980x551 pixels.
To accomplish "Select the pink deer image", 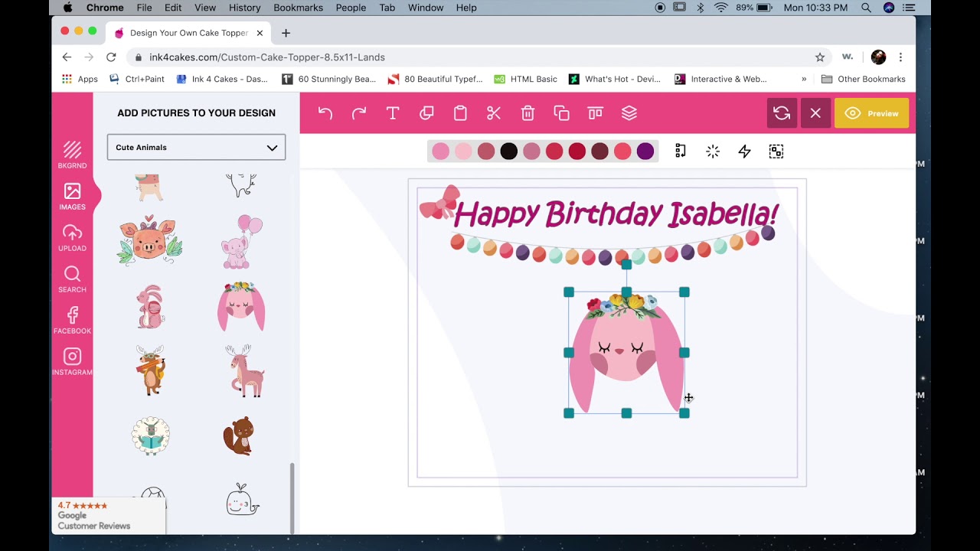I will pos(245,370).
